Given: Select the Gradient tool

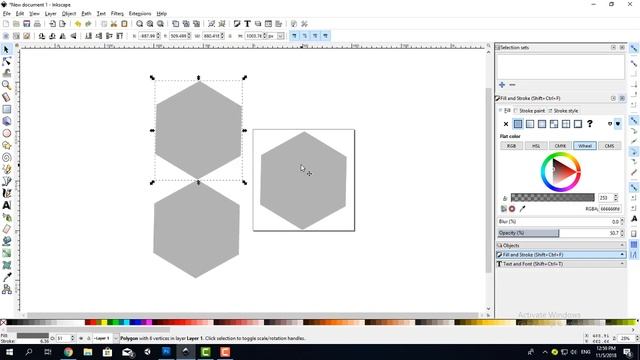Looking at the screenshot, I should (6, 253).
